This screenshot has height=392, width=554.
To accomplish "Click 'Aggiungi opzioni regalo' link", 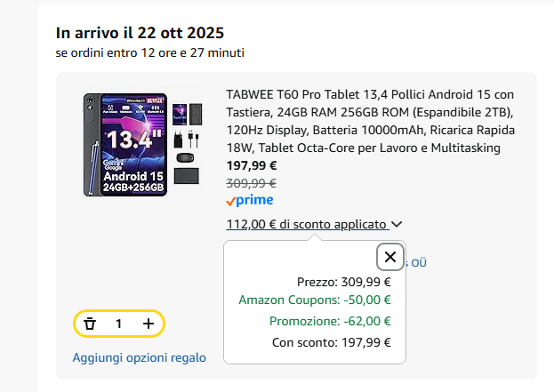I will (x=140, y=357).
